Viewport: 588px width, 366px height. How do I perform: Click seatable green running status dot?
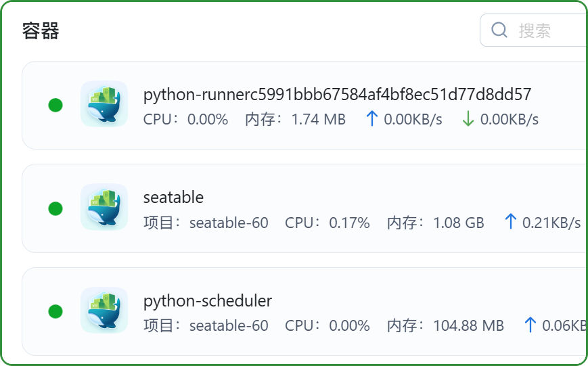pyautogui.click(x=55, y=208)
